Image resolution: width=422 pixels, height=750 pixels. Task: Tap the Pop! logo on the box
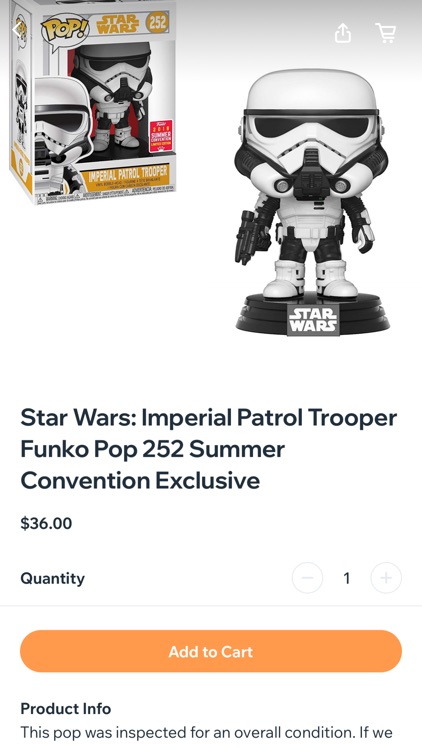65,30
